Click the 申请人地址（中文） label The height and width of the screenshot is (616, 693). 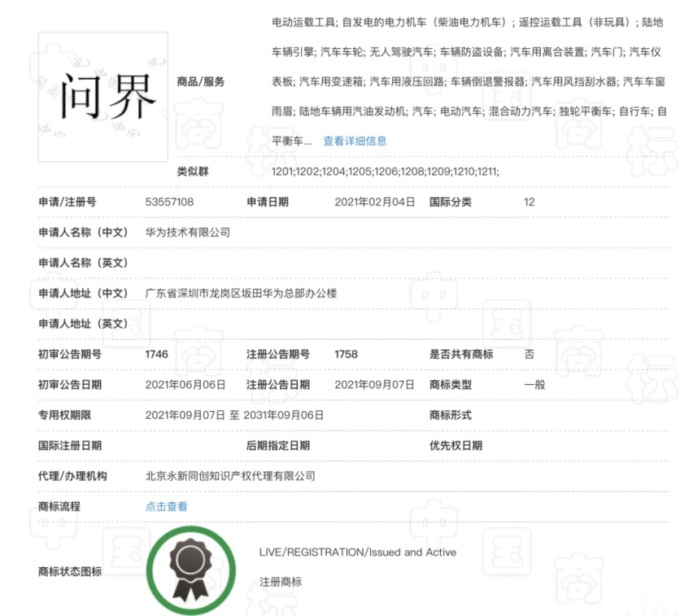[83, 293]
